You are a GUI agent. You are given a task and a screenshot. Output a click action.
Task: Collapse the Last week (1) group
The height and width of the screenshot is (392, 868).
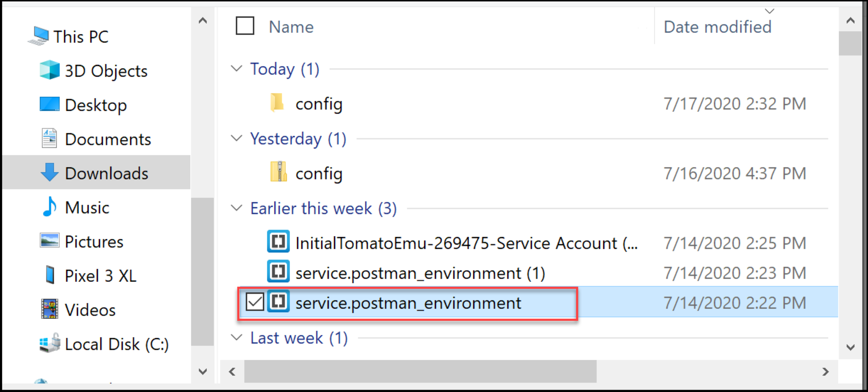237,337
